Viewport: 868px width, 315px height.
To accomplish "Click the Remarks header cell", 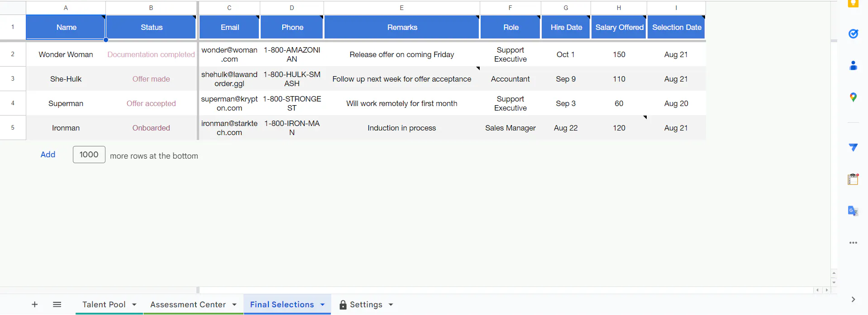I will [402, 27].
